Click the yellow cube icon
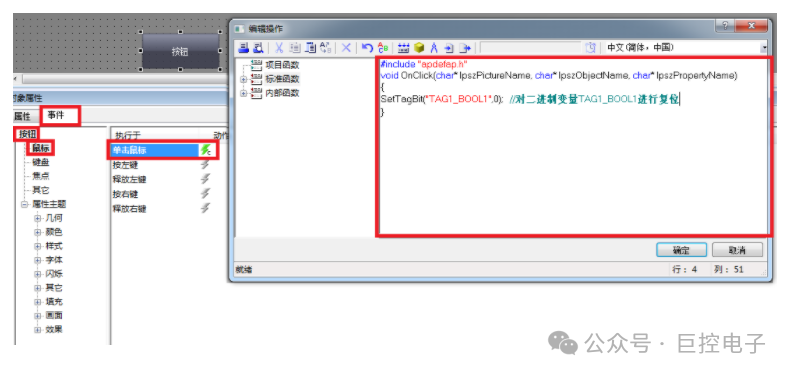Screen dimensions: 791x375 point(418,48)
